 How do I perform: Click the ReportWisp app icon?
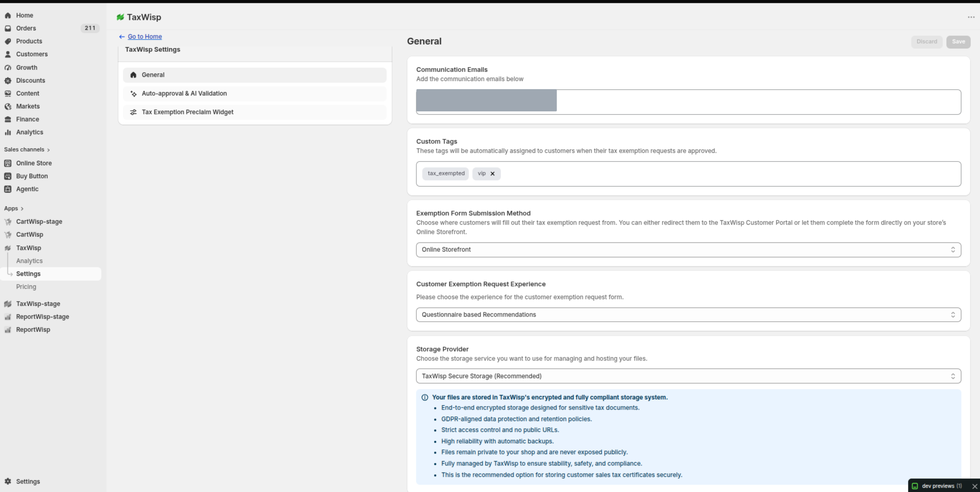(7, 329)
